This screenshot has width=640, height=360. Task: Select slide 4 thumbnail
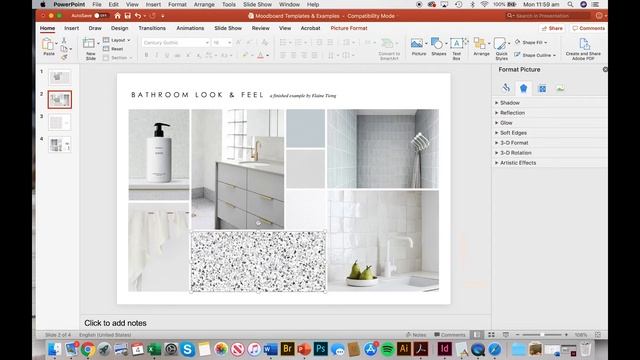coord(60,144)
